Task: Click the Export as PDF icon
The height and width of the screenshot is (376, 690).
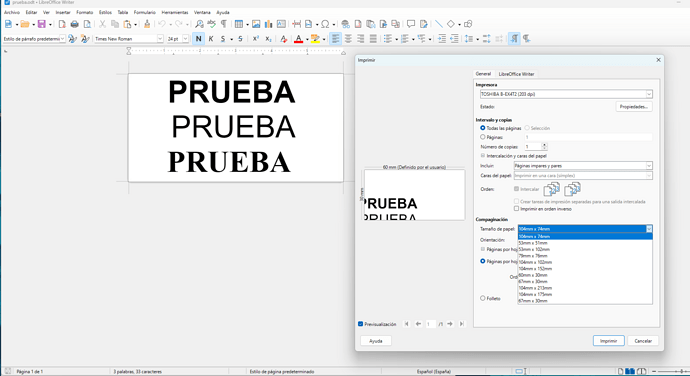Action: [62, 24]
